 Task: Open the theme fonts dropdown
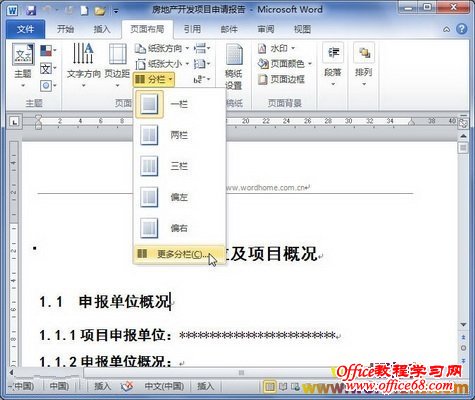coord(48,69)
